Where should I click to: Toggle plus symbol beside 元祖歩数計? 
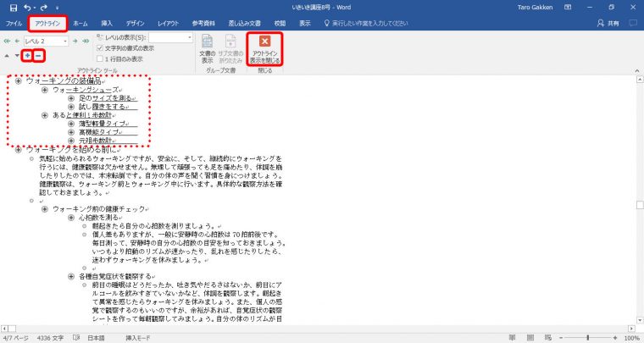(x=71, y=141)
